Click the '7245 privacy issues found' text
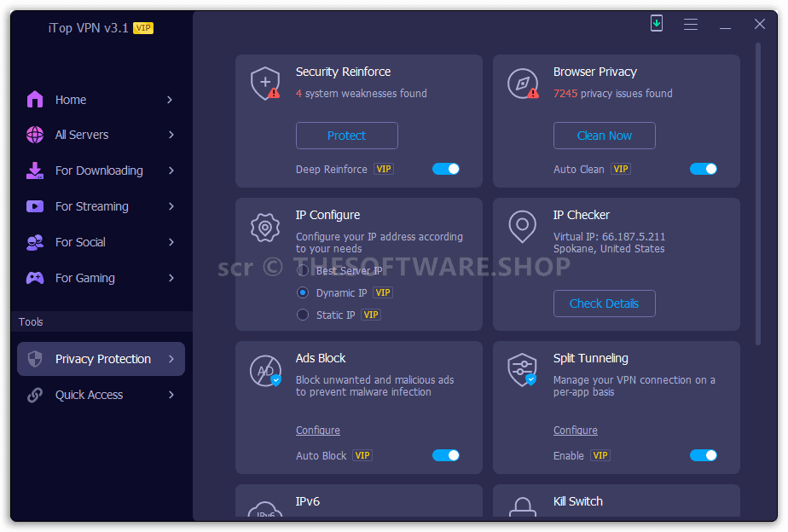 612,94
